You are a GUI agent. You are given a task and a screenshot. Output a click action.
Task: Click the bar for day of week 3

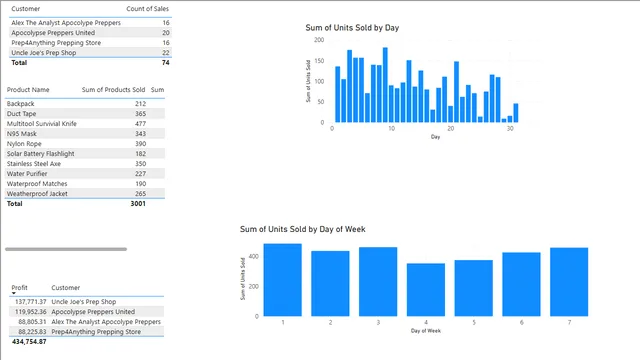[378, 282]
